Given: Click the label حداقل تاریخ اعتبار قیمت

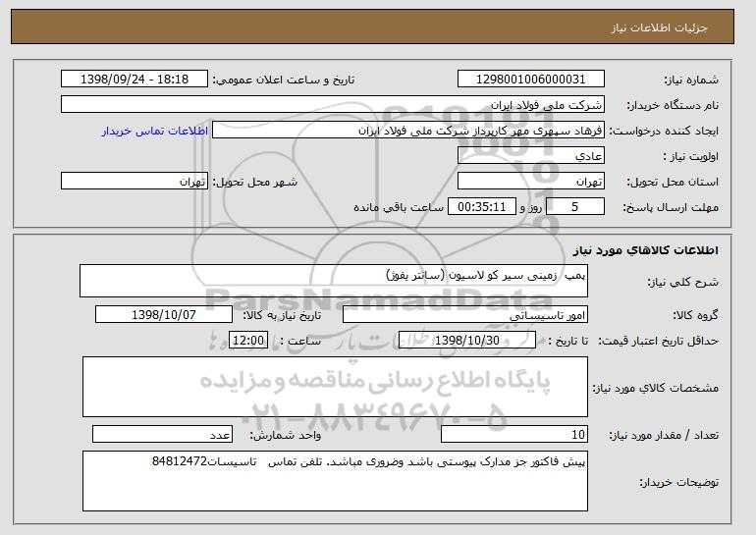Looking at the screenshot, I should (x=659, y=341).
